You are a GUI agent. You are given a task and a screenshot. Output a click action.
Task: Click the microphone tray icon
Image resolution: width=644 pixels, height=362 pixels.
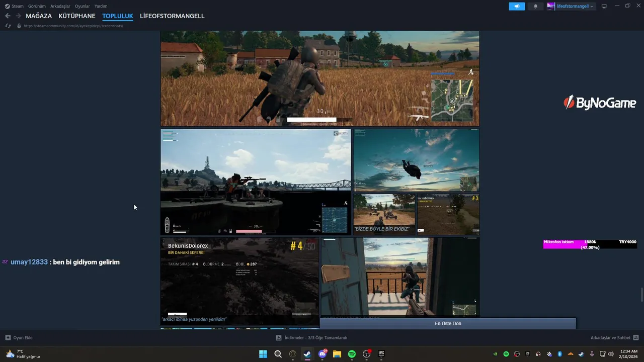pos(592,354)
